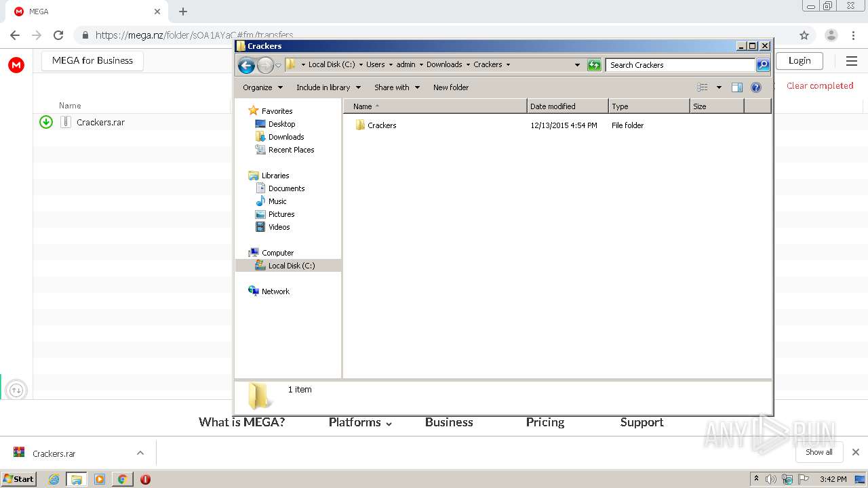Expand dropdown arrow after Crackers breadcrumb

click(508, 65)
